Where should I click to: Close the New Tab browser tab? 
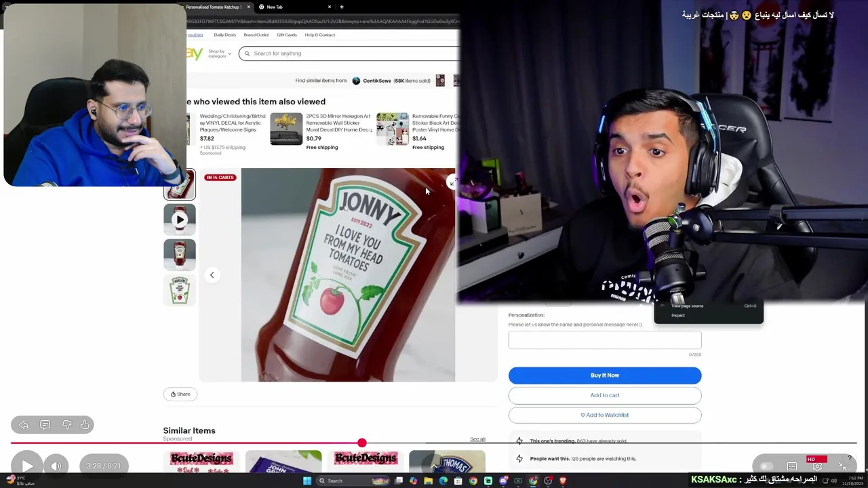point(330,7)
